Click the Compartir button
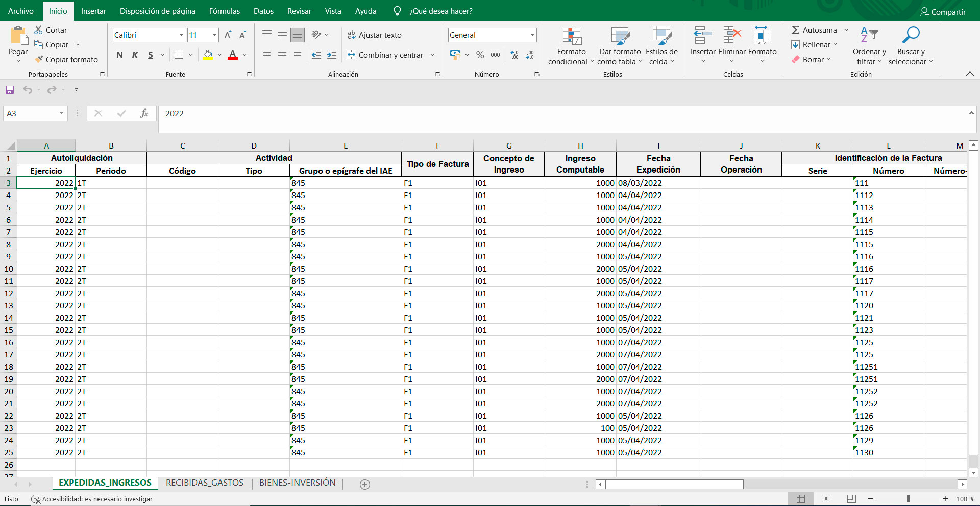Image resolution: width=980 pixels, height=506 pixels. pyautogui.click(x=943, y=12)
